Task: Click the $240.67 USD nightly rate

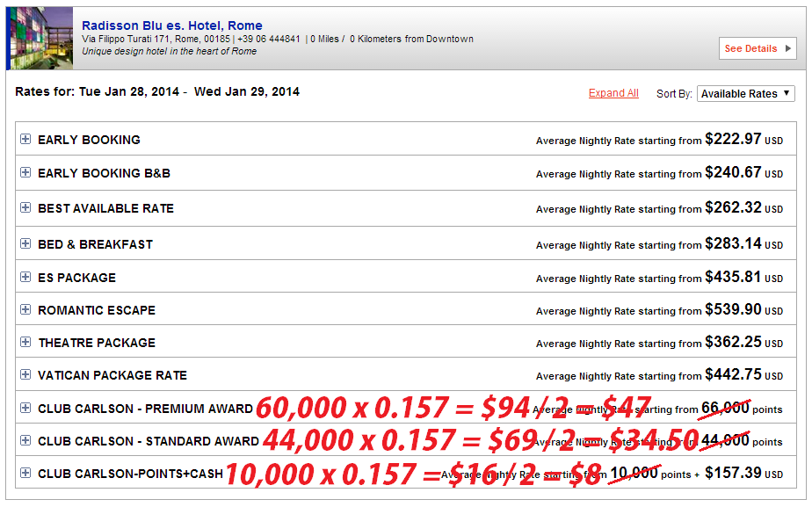Action: pyautogui.click(x=743, y=172)
